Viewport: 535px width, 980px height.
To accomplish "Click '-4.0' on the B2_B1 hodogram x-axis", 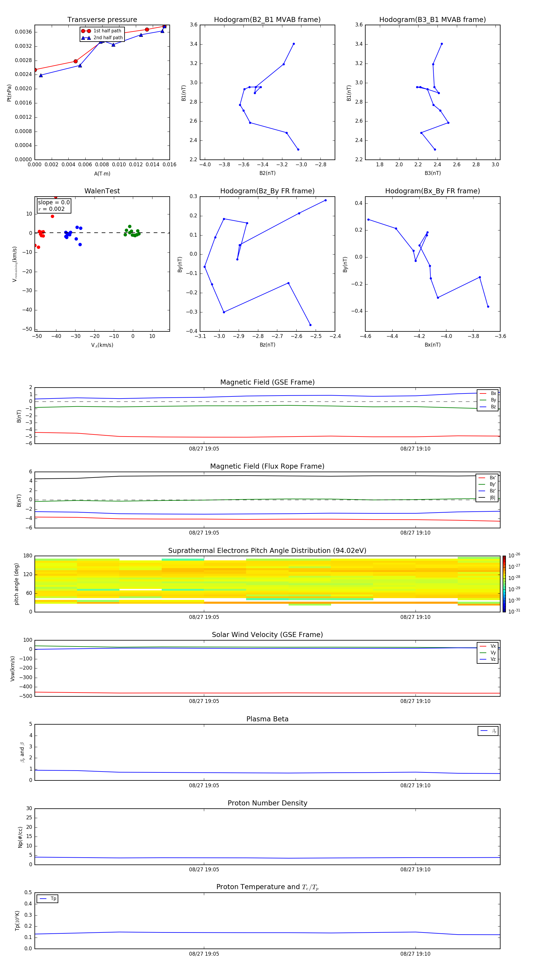I will tap(205, 165).
